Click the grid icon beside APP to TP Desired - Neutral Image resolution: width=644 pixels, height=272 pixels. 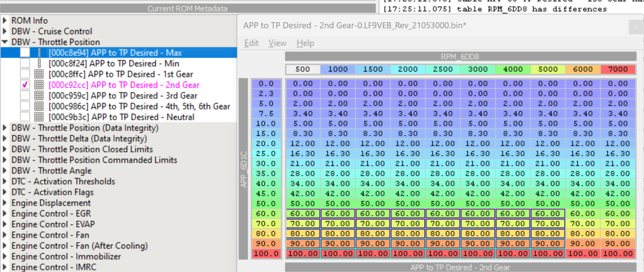[39, 117]
